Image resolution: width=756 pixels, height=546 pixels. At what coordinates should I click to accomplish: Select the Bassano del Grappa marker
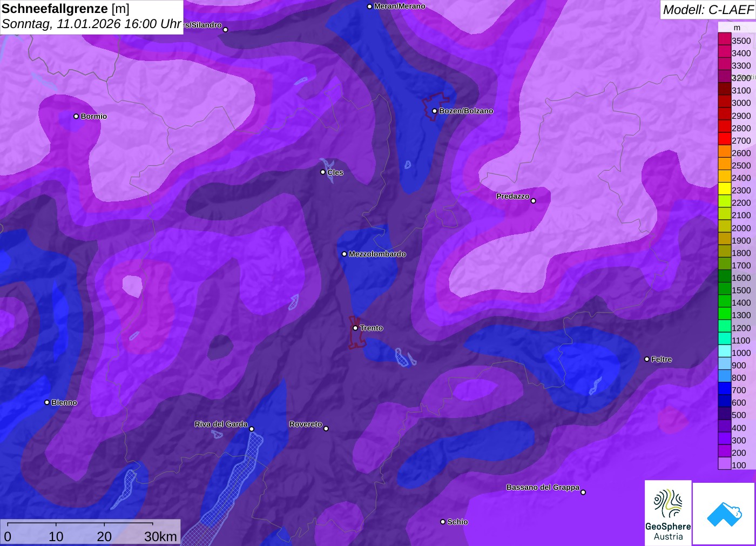[x=583, y=492]
